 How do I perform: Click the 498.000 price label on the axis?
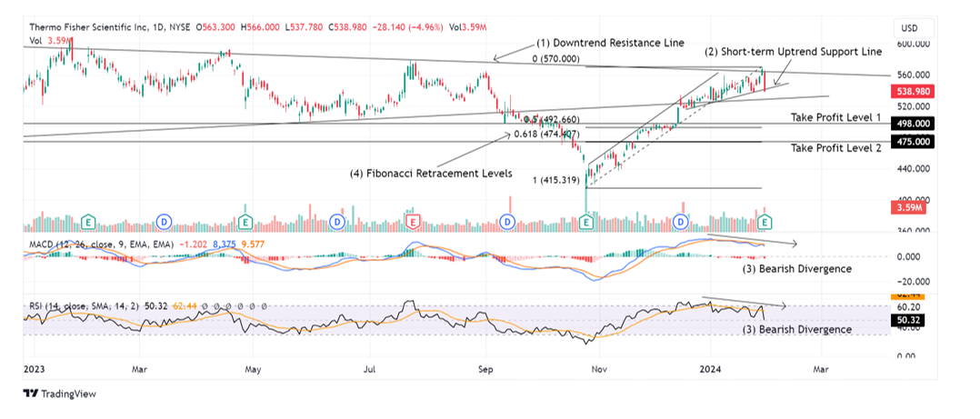(915, 124)
